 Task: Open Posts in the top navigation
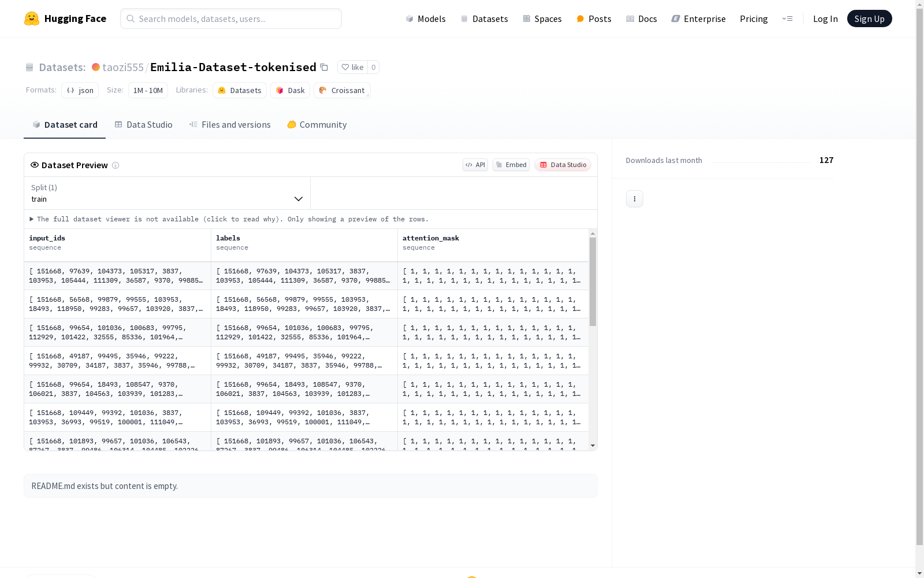point(594,18)
